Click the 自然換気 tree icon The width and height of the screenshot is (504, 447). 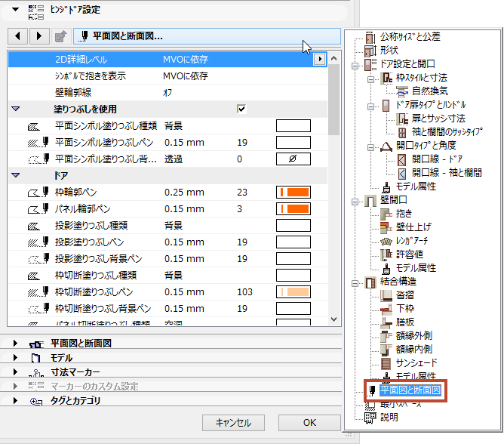click(402, 91)
